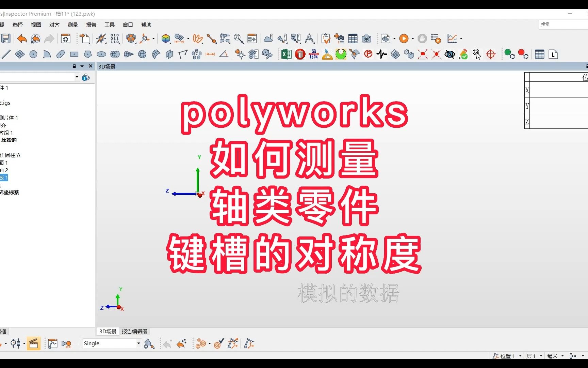Open the Excel export tool
Screen dimensions: 588x368
(x=286, y=54)
